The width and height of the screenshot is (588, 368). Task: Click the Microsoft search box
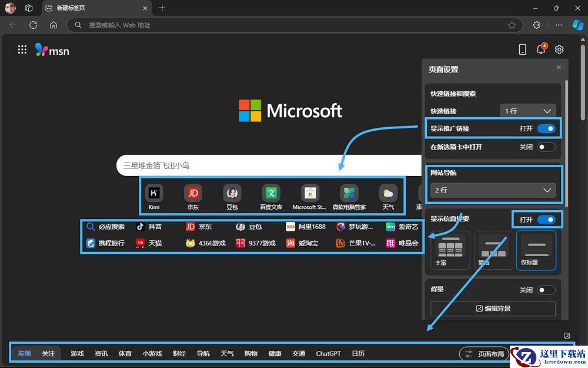(269, 165)
